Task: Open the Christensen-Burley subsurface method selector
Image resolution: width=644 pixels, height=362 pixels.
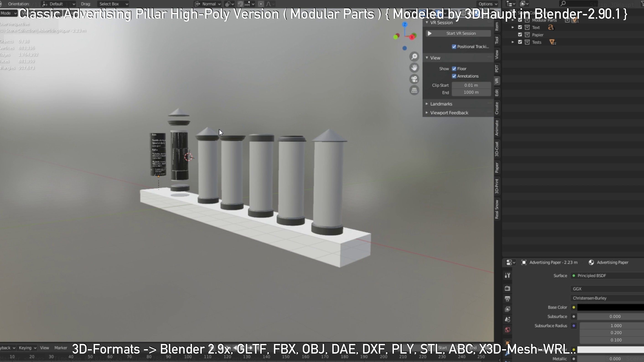Action: click(608, 298)
